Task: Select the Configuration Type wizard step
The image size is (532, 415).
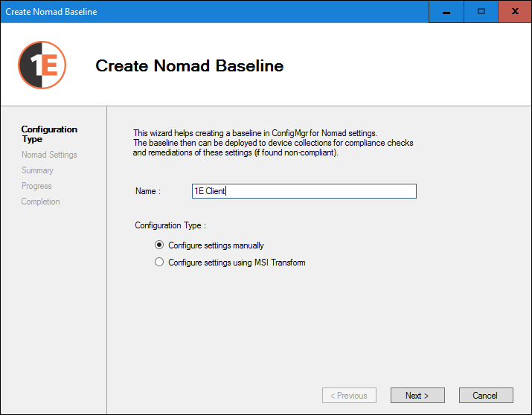Action: (x=49, y=134)
